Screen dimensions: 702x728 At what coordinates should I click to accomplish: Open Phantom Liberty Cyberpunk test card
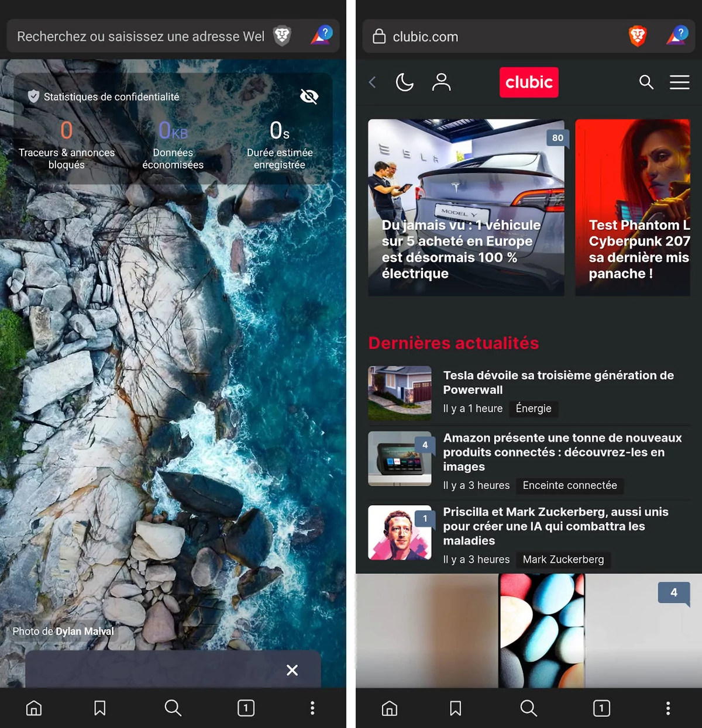pyautogui.click(x=633, y=208)
